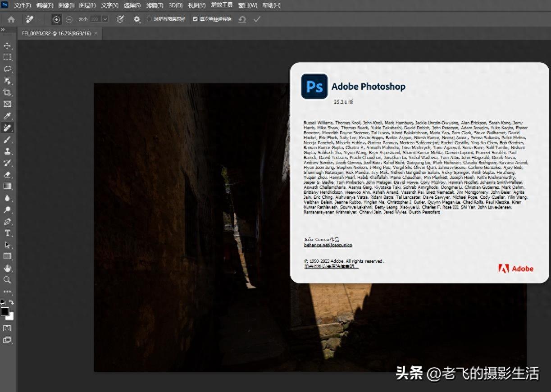Open the behance.net/joaocunica link
The width and height of the screenshot is (551, 392).
click(x=328, y=245)
